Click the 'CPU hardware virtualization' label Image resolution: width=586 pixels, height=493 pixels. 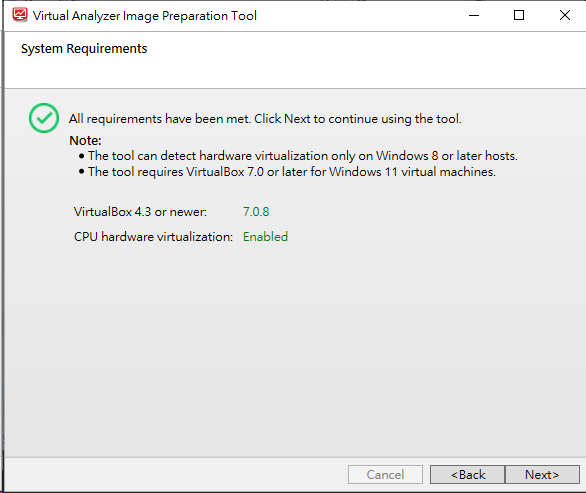click(153, 237)
